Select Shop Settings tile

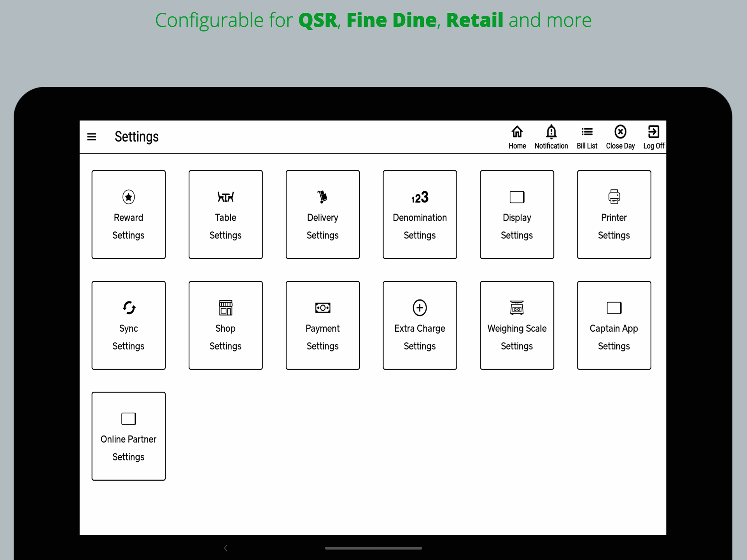(x=226, y=325)
